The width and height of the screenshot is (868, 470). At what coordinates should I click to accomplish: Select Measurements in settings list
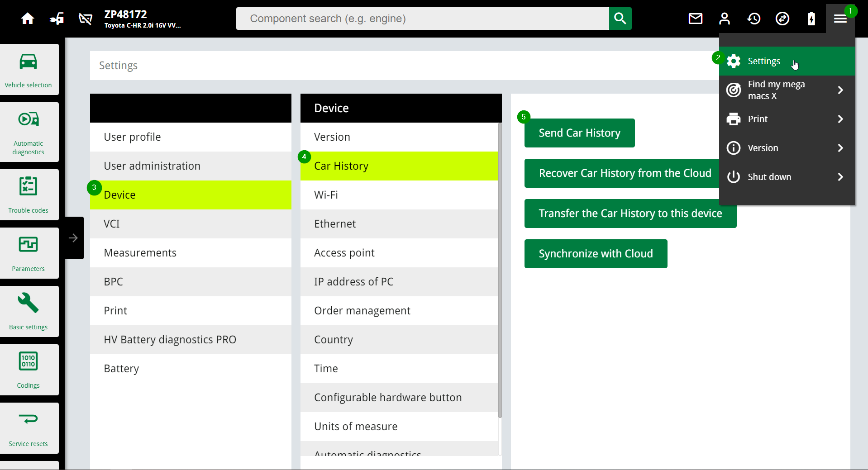[x=191, y=253]
